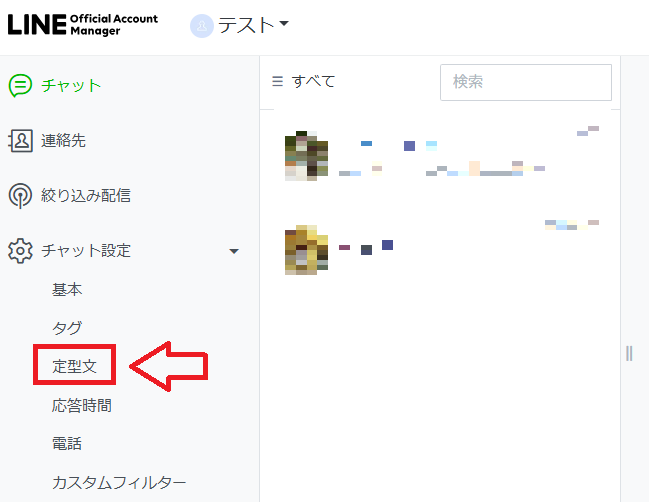Screen dimensions: 649x502
Task: Click the green チャット speech bubble icon
Action: tap(20, 86)
